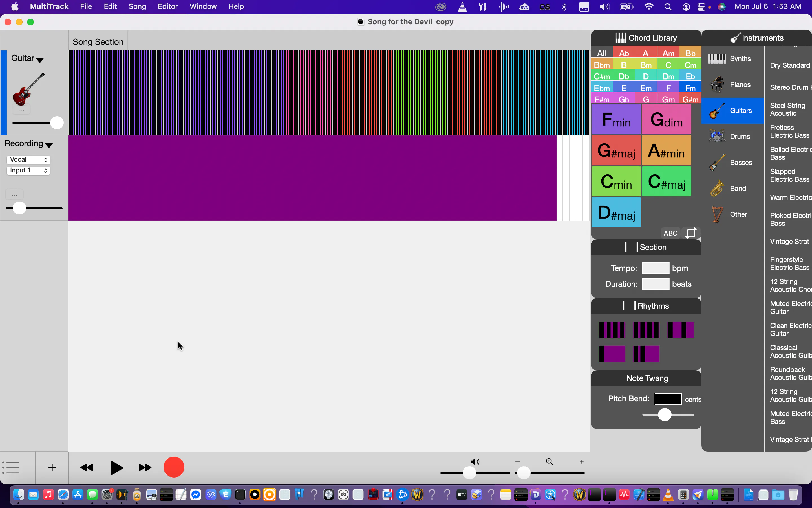The width and height of the screenshot is (812, 508).
Task: Open Spotlight search in menu bar
Action: point(668,7)
